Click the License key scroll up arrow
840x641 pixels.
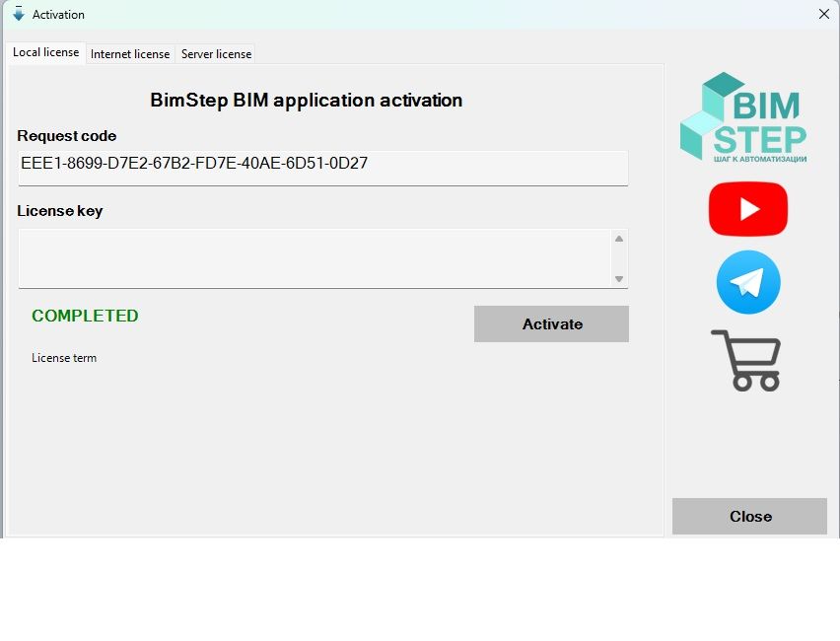pos(619,239)
